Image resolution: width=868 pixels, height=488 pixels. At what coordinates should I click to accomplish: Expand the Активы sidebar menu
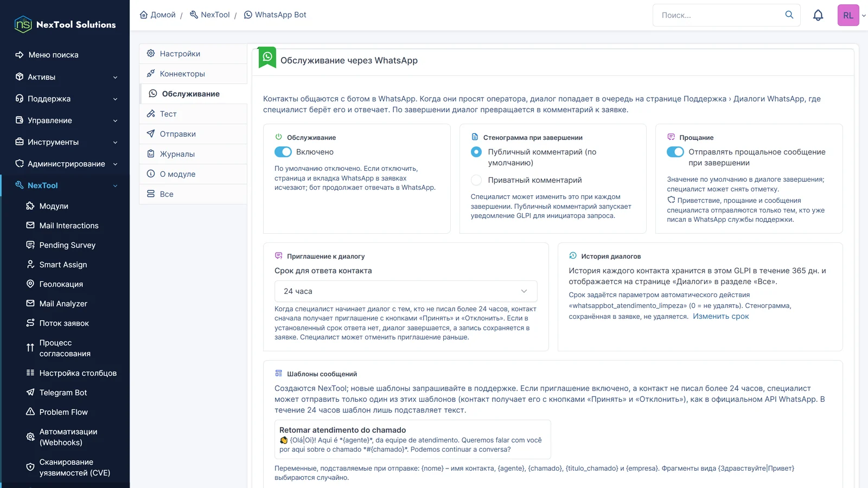[x=65, y=77]
